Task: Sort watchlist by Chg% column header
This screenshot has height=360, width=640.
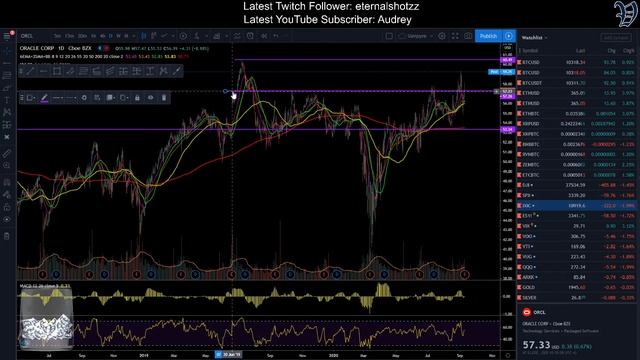Action: (x=629, y=51)
